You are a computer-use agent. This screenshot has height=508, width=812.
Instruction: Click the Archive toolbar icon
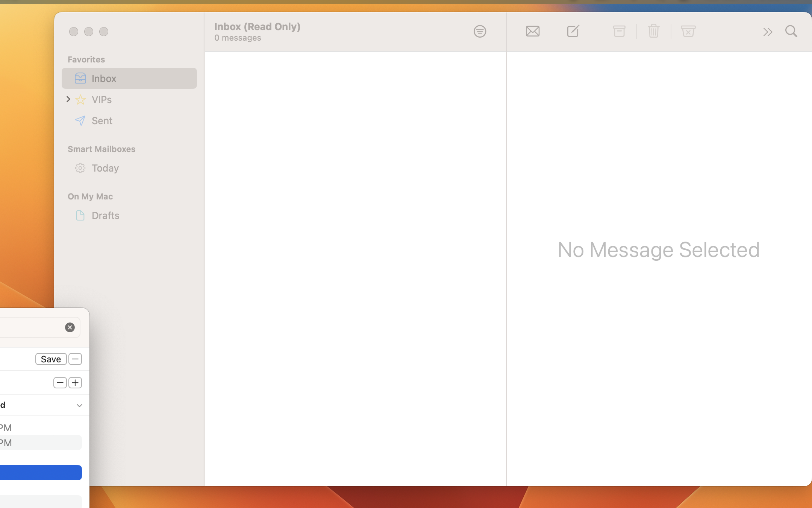[619, 31]
